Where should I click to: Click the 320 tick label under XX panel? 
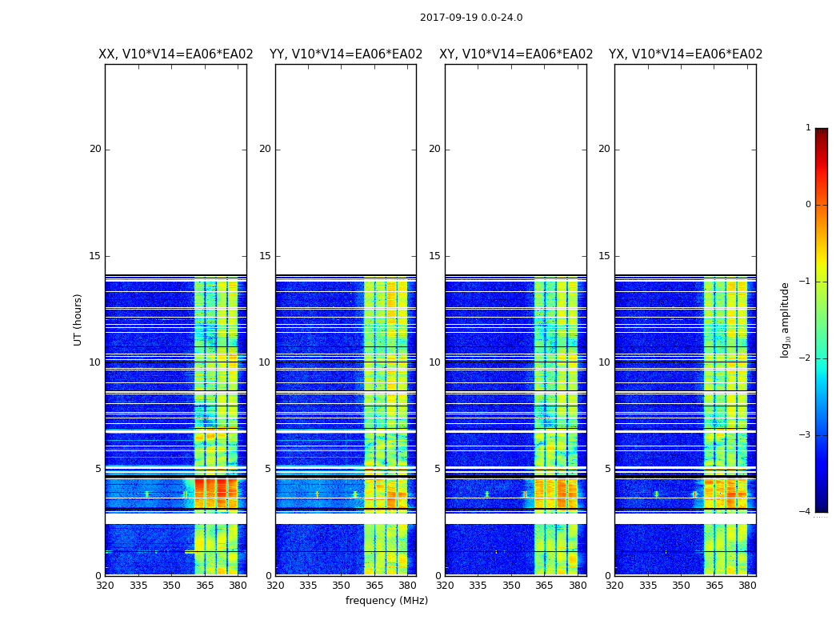(x=105, y=585)
